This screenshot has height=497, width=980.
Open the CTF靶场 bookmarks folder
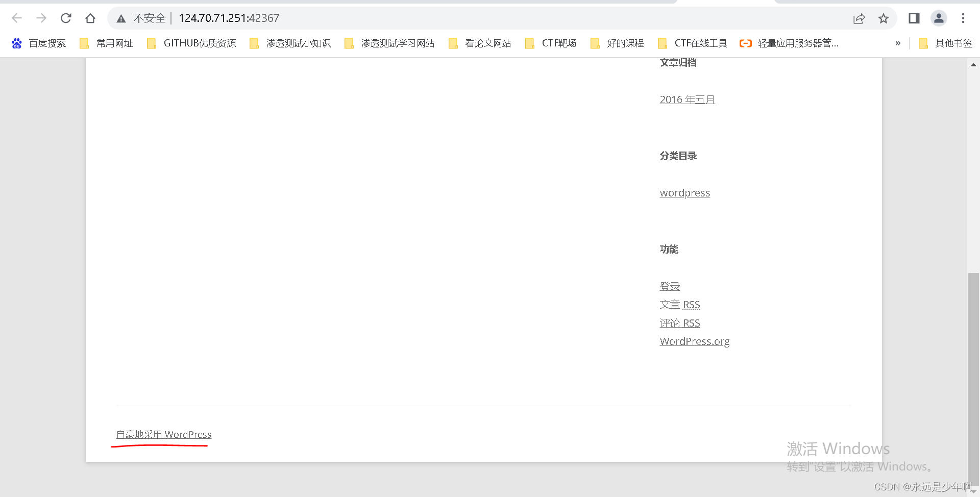pyautogui.click(x=551, y=43)
